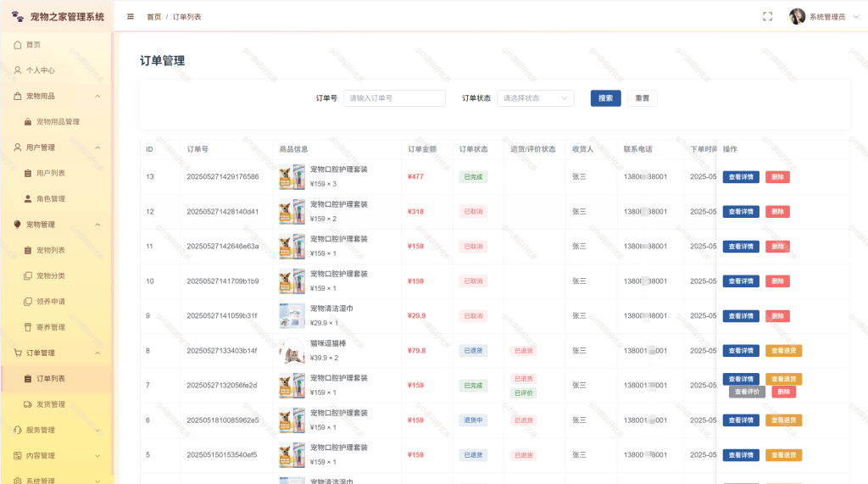Collapse the 订单管理 menu group

(x=97, y=353)
